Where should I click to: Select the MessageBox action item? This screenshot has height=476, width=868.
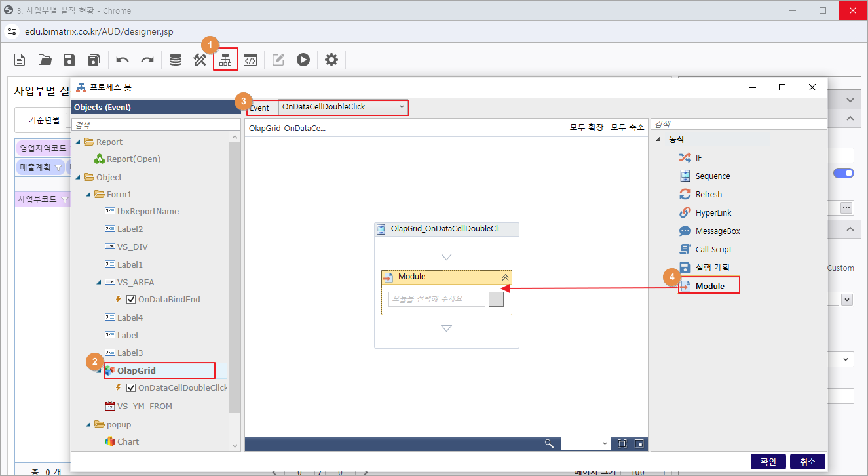point(717,231)
